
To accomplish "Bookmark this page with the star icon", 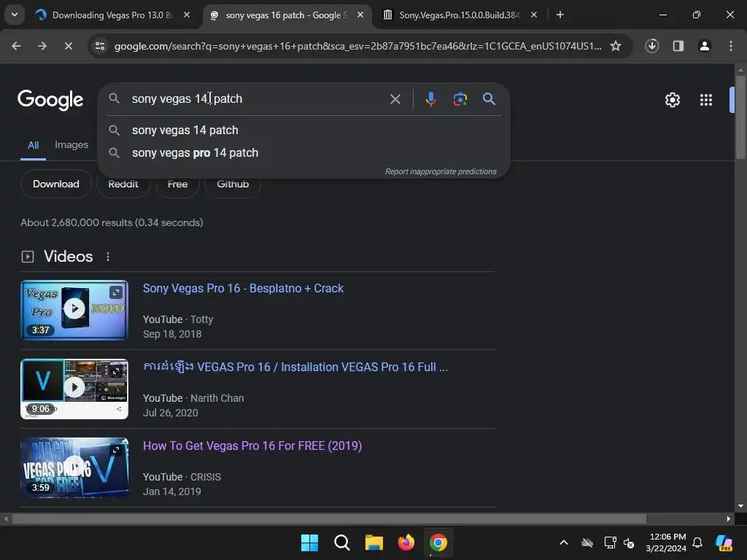I will point(616,46).
